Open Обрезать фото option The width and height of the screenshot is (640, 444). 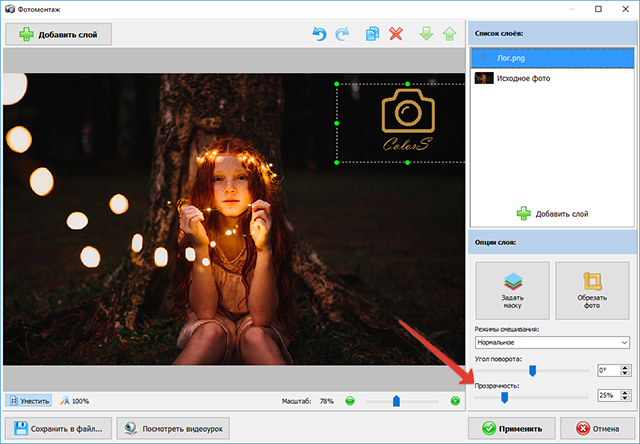tap(592, 291)
